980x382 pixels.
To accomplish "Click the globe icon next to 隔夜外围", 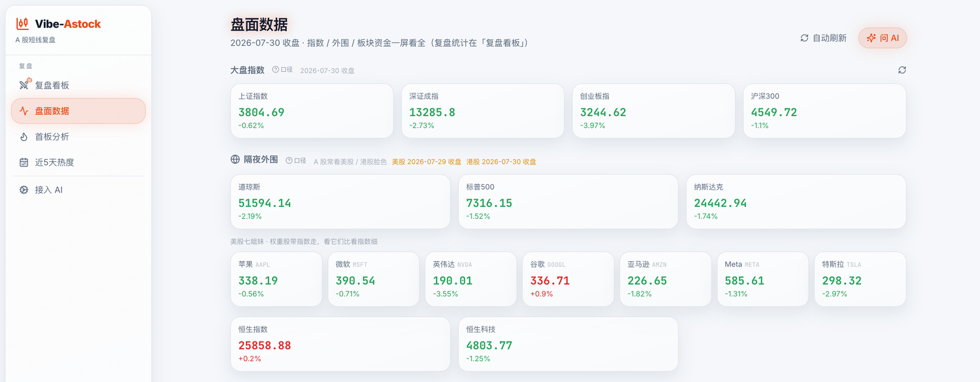I will click(235, 159).
